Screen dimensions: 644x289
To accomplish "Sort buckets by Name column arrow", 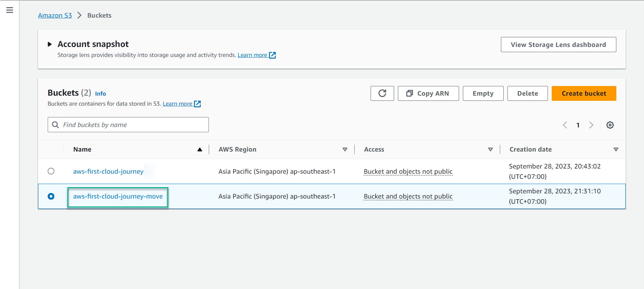I will (x=200, y=150).
